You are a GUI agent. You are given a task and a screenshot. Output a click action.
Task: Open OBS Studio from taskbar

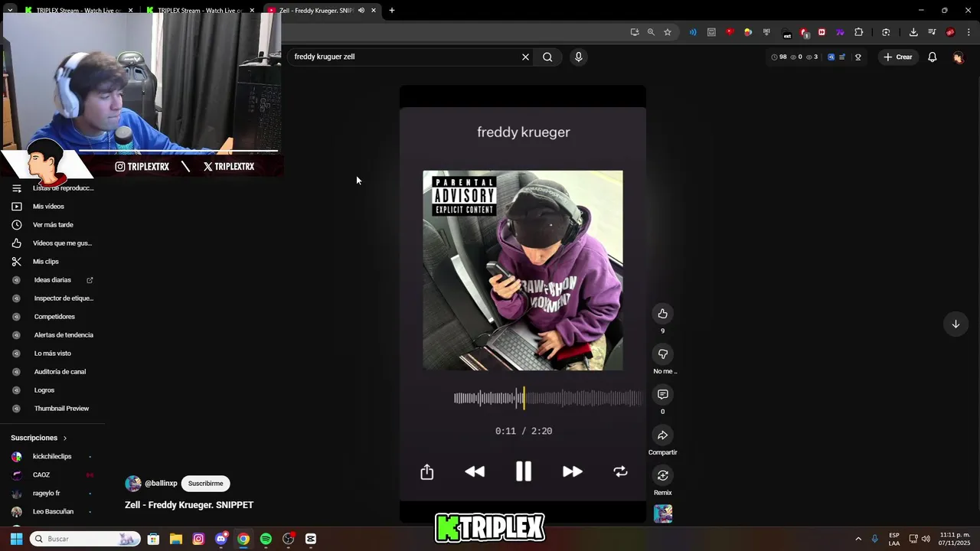pos(288,539)
